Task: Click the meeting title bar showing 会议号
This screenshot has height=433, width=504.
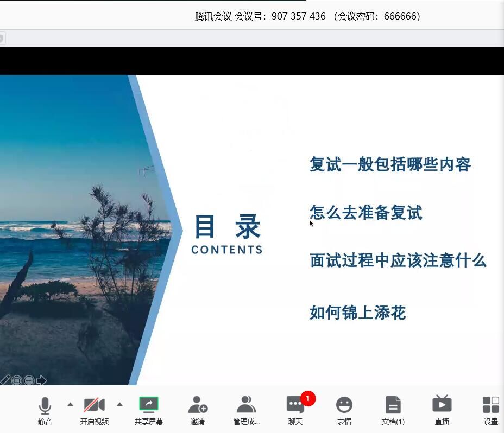Action: pyautogui.click(x=307, y=16)
